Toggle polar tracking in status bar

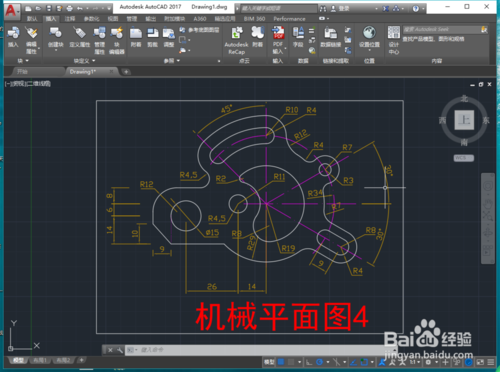click(319, 362)
